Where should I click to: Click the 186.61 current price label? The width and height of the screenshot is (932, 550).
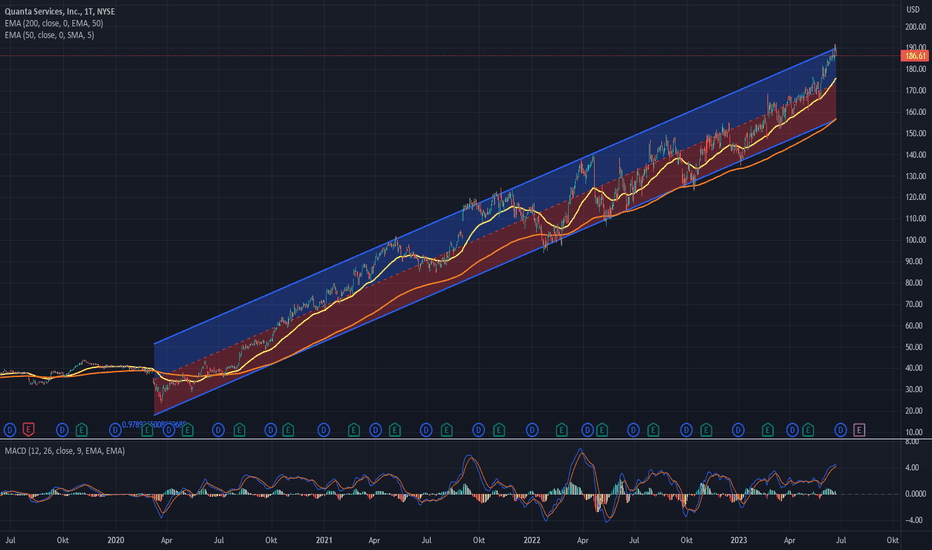click(x=914, y=56)
